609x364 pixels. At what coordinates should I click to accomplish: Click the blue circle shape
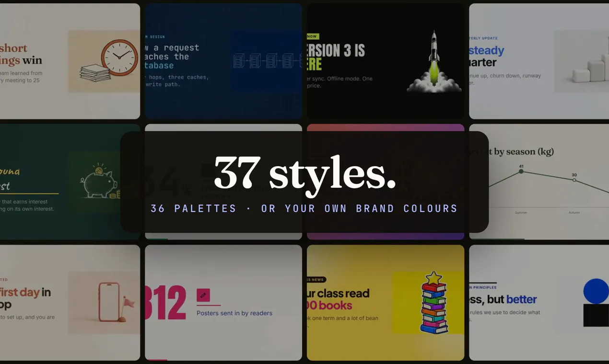point(596,291)
